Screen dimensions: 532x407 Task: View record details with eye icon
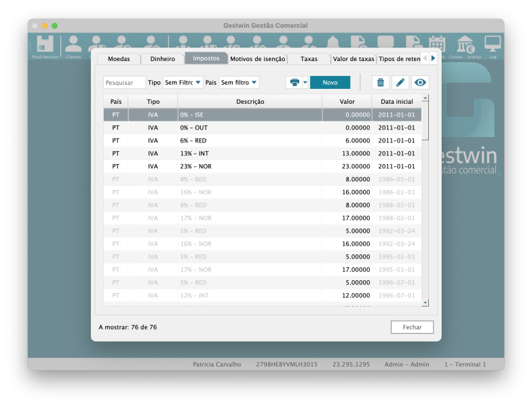click(x=421, y=82)
